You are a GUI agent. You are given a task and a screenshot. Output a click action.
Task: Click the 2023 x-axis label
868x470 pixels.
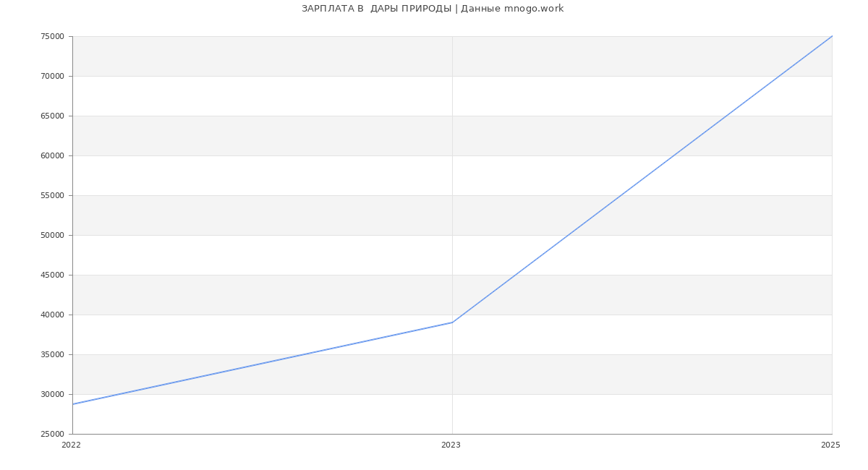tap(451, 445)
